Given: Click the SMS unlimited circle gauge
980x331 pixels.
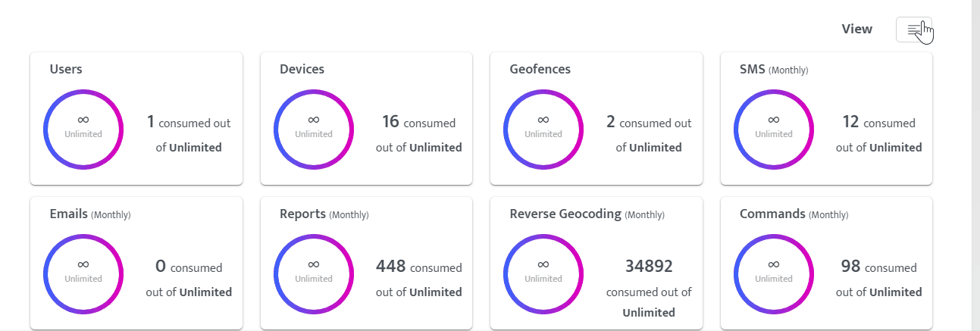Looking at the screenshot, I should (774, 129).
